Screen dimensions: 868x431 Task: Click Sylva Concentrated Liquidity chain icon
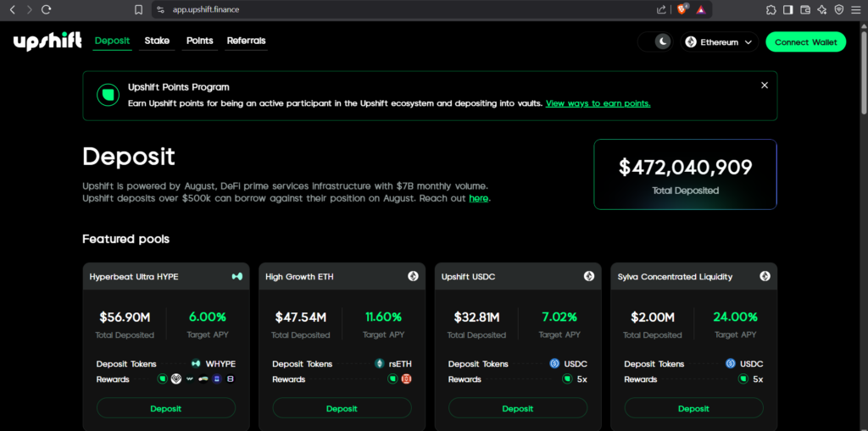point(765,276)
